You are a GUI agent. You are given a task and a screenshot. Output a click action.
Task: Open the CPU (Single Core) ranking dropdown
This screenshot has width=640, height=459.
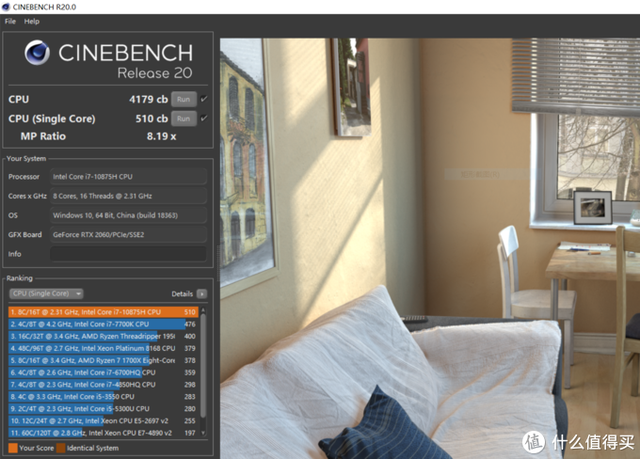point(46,293)
